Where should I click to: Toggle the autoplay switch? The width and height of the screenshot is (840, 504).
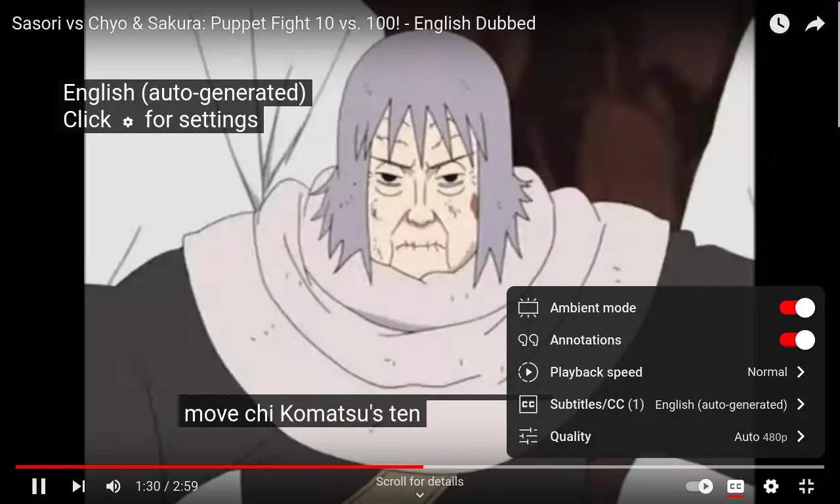[700, 486]
